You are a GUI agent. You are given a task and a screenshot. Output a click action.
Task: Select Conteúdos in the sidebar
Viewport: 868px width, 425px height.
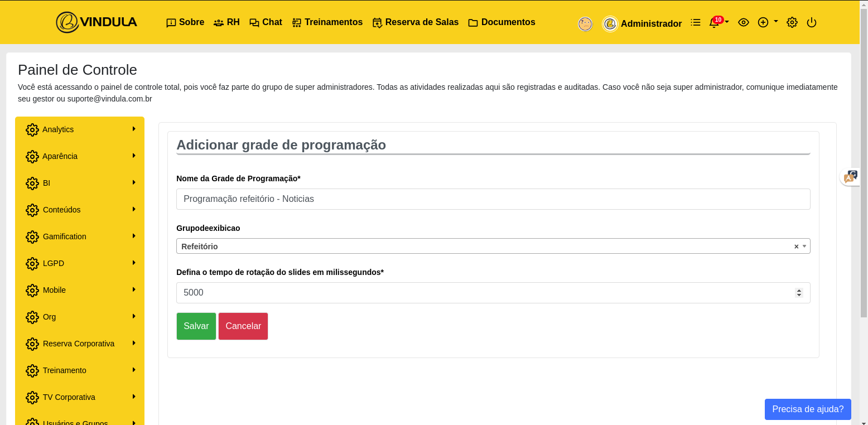click(62, 210)
